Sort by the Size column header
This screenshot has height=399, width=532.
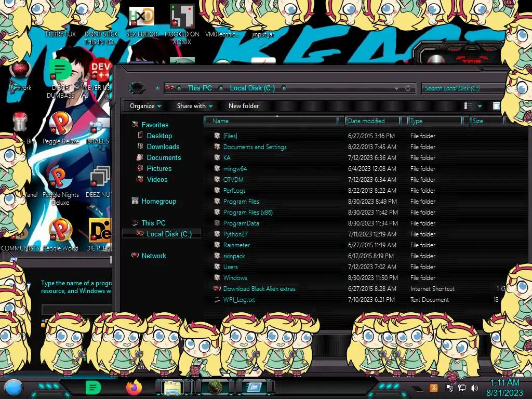tap(486, 121)
